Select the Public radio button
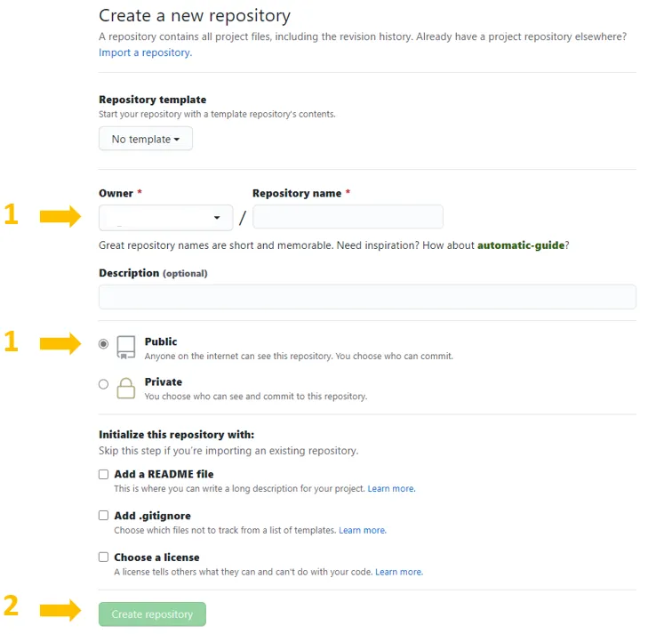Viewport: 672px width, 634px height. 103,344
